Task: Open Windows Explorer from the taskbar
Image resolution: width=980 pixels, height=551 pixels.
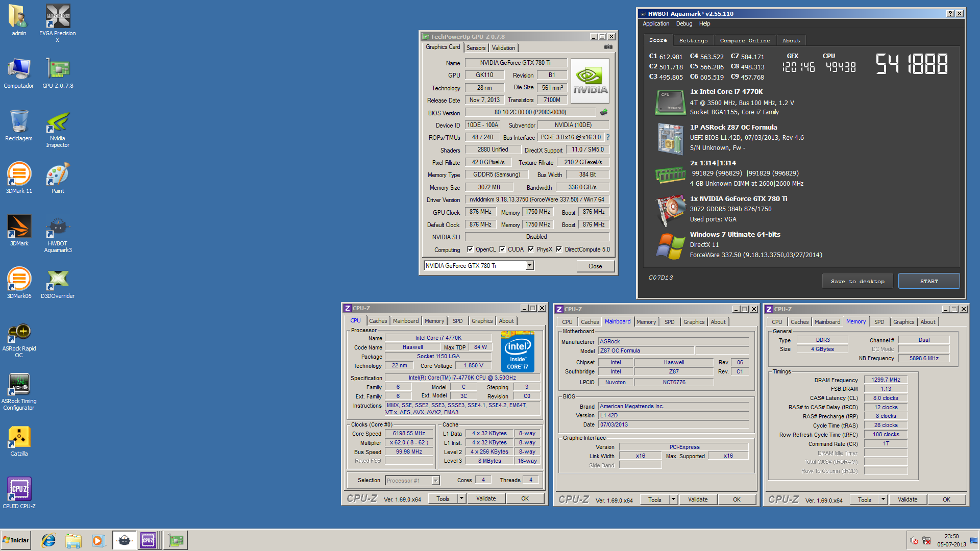Action: pyautogui.click(x=73, y=540)
